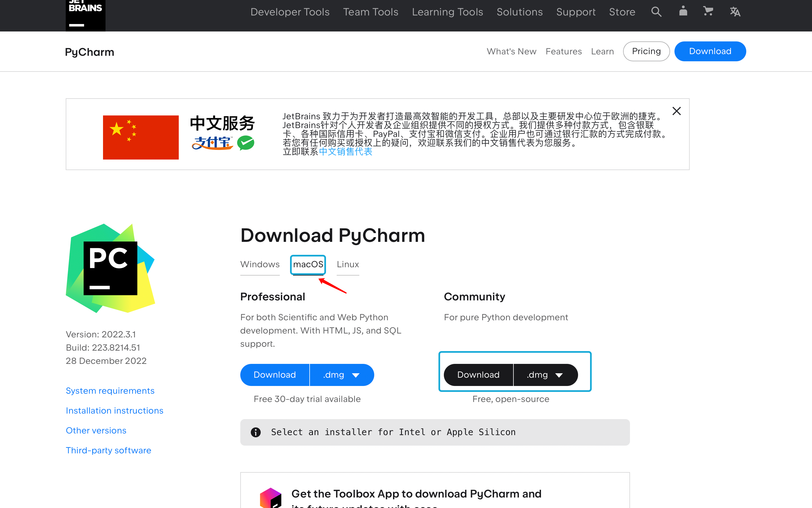
Task: Expand the Professional .dmg format dropdown
Action: [341, 375]
